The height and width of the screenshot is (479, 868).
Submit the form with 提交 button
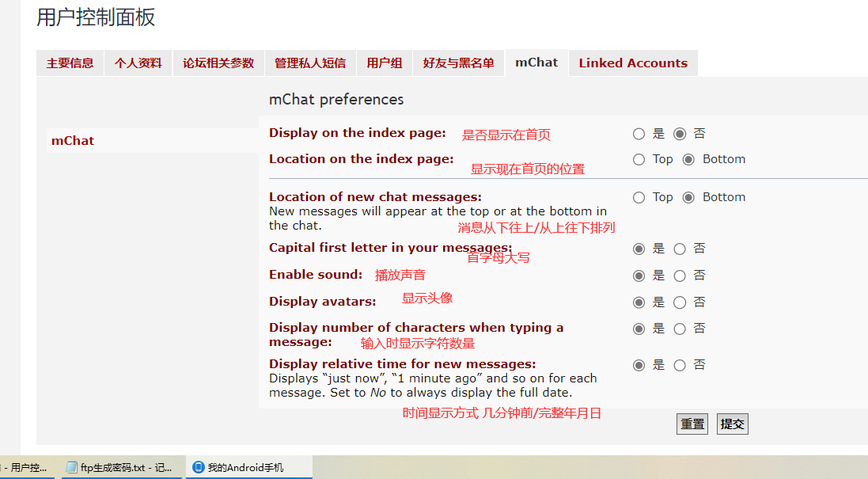[x=732, y=424]
